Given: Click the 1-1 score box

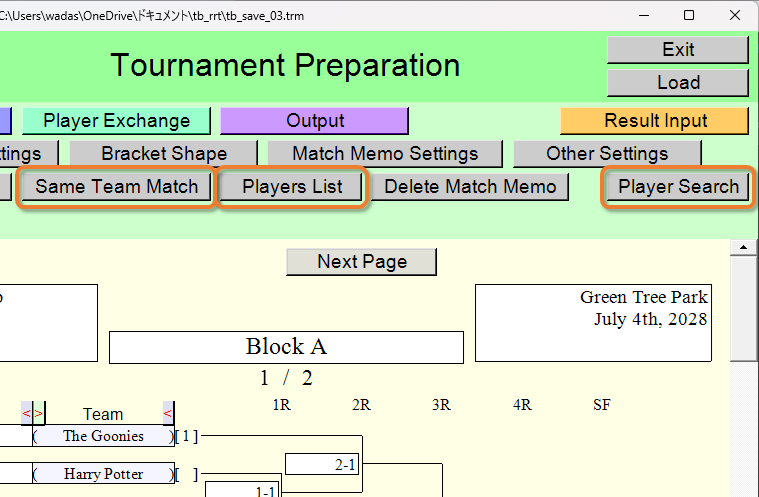Looking at the screenshot, I should (x=243, y=489).
